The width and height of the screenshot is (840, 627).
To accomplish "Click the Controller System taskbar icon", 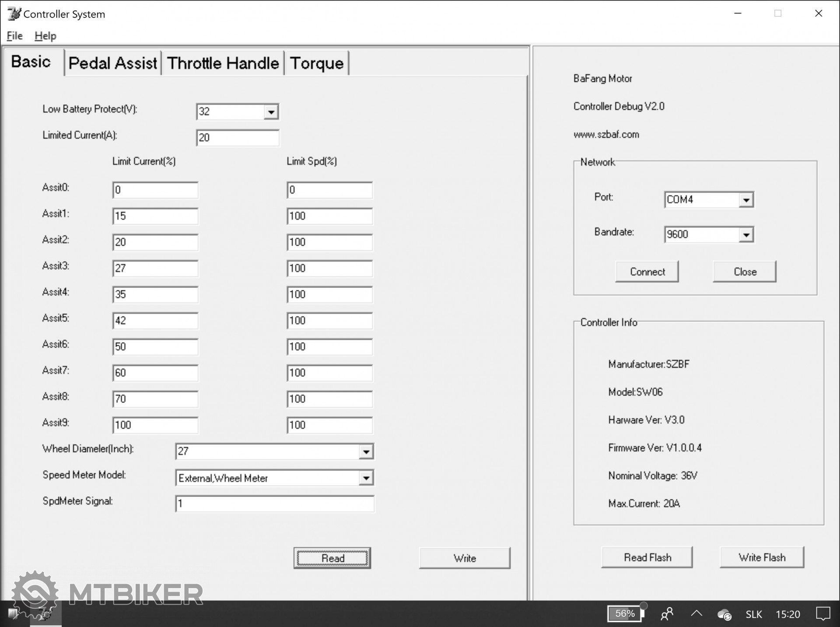I will tap(45, 613).
